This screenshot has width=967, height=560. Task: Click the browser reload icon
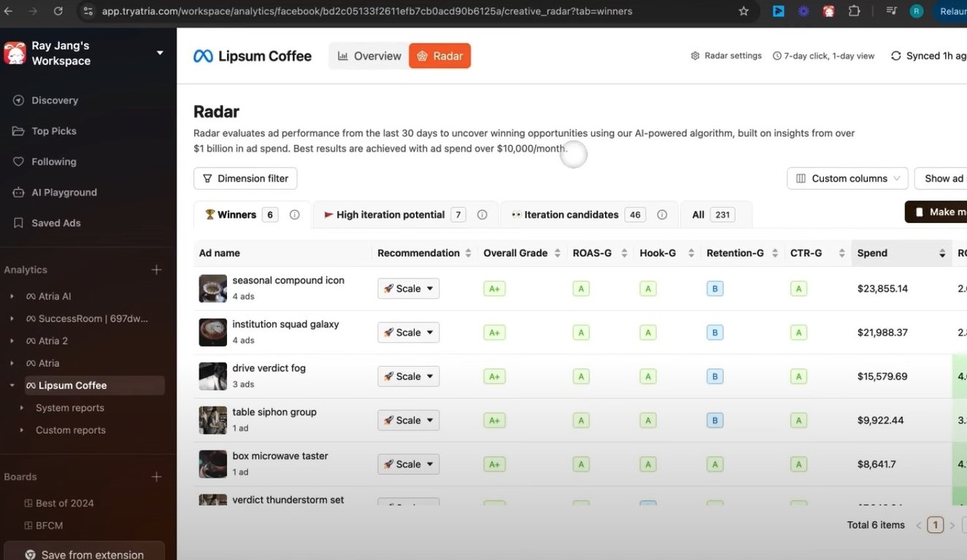pos(58,11)
